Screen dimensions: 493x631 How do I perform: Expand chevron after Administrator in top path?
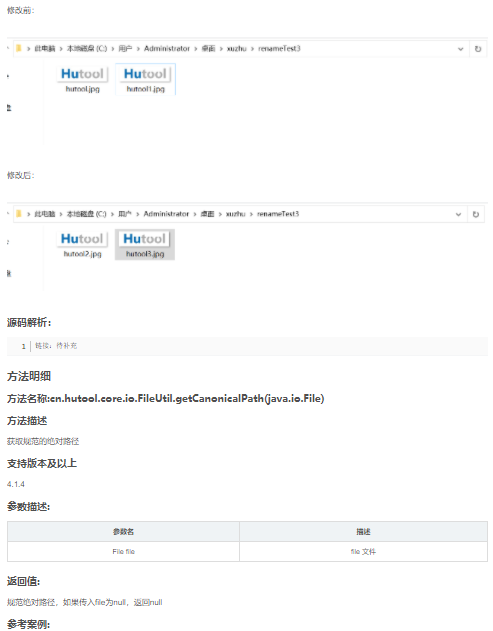[x=196, y=49]
